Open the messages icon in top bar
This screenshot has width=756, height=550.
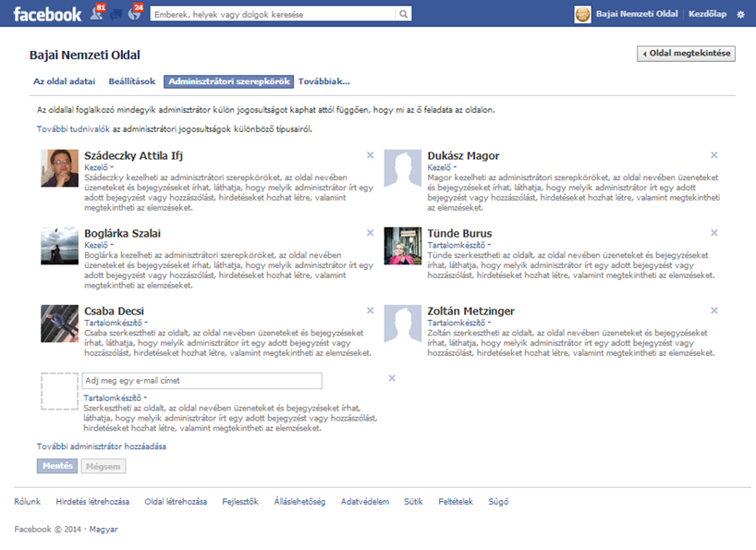[x=116, y=15]
